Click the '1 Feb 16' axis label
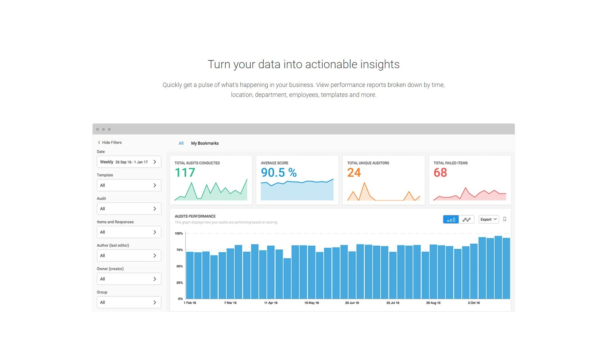Screen dimensions: 606x364 190,303
